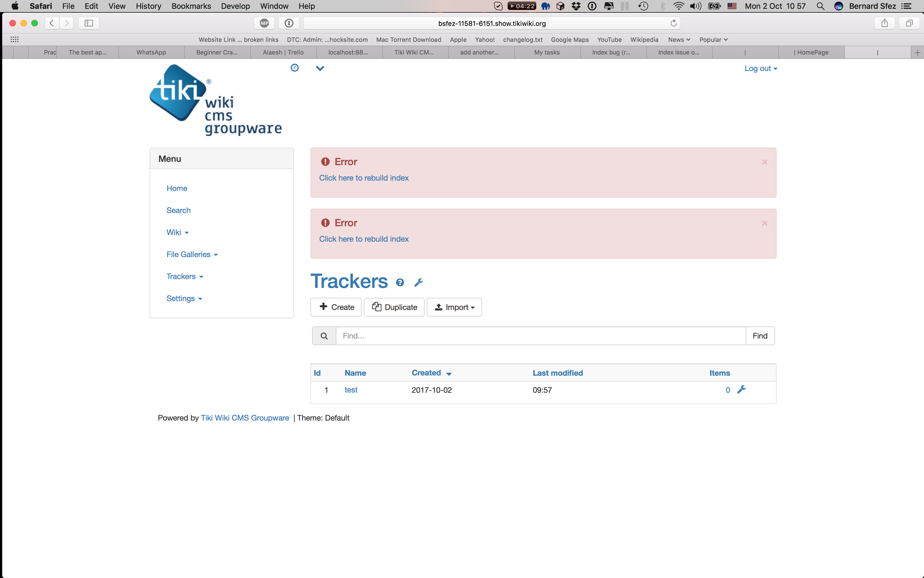Open the Top Sites grid icon
The width and height of the screenshot is (924, 578).
15,39
